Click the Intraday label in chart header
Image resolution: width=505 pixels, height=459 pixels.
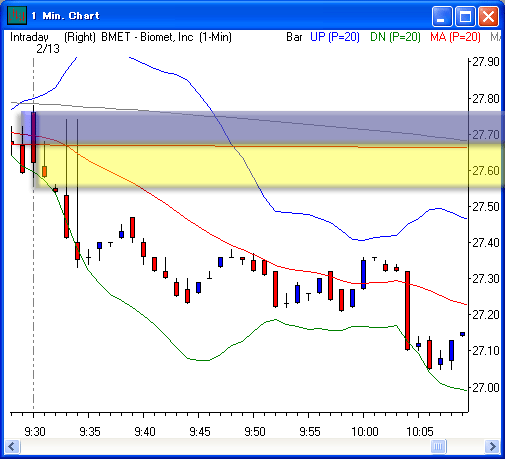tap(29, 37)
